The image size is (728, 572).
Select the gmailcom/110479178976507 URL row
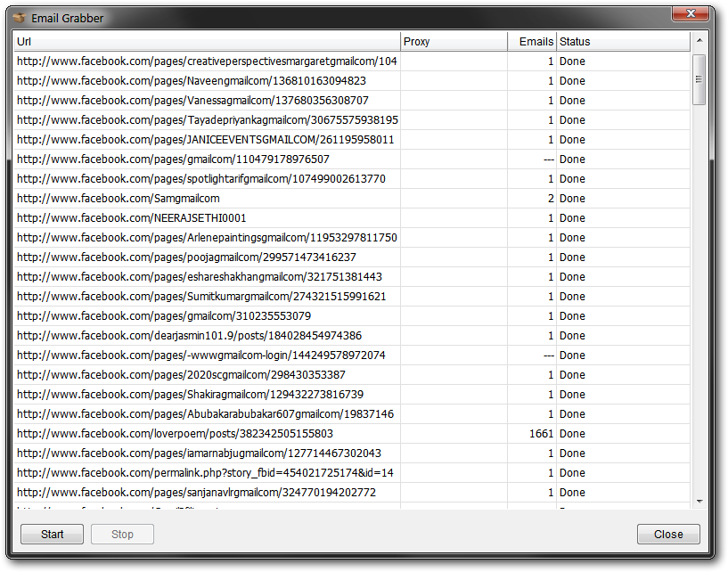(x=352, y=159)
